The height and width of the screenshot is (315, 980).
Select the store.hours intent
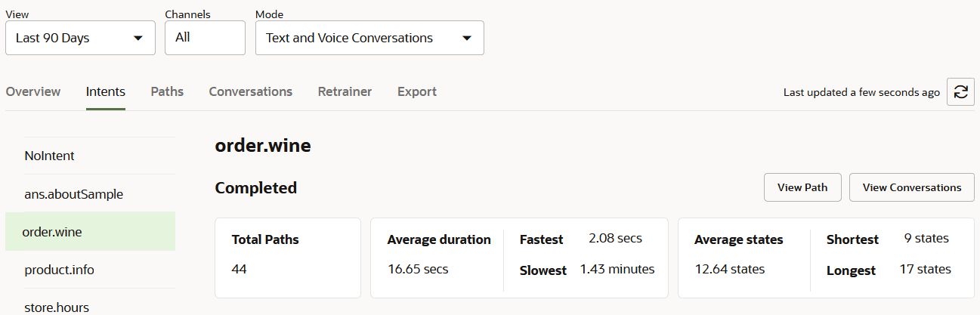point(57,307)
